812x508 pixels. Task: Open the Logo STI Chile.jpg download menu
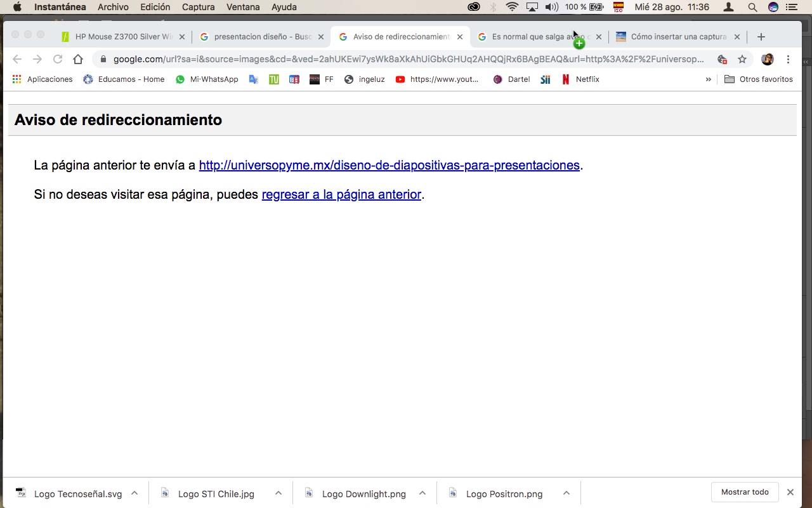[x=278, y=492]
